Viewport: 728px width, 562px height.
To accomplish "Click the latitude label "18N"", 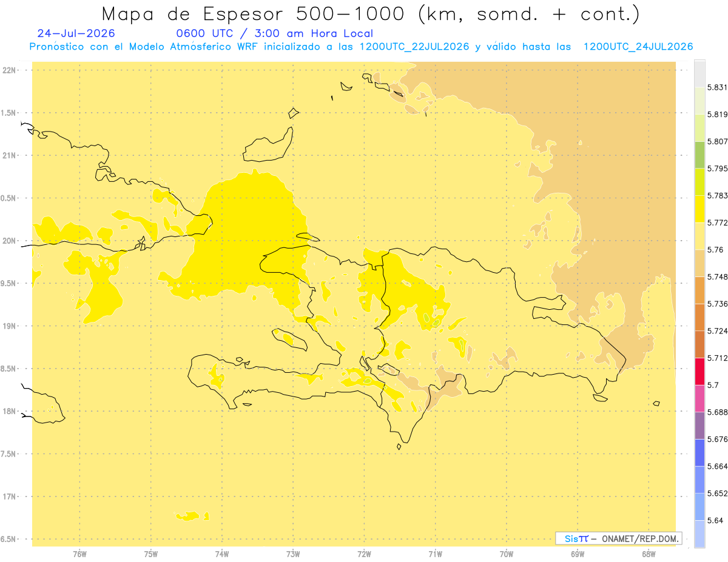I will click(10, 412).
